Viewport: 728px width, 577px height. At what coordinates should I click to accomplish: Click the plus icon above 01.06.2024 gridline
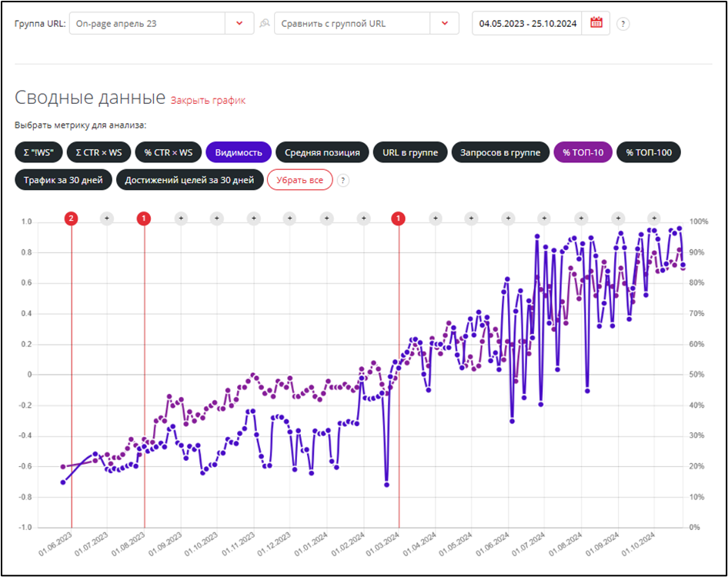click(x=508, y=218)
